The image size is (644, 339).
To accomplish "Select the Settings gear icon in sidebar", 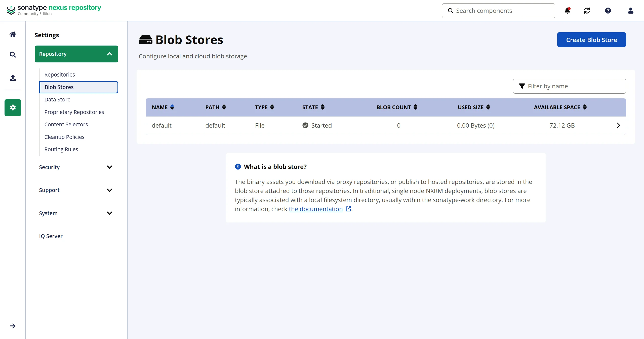I will click(13, 108).
